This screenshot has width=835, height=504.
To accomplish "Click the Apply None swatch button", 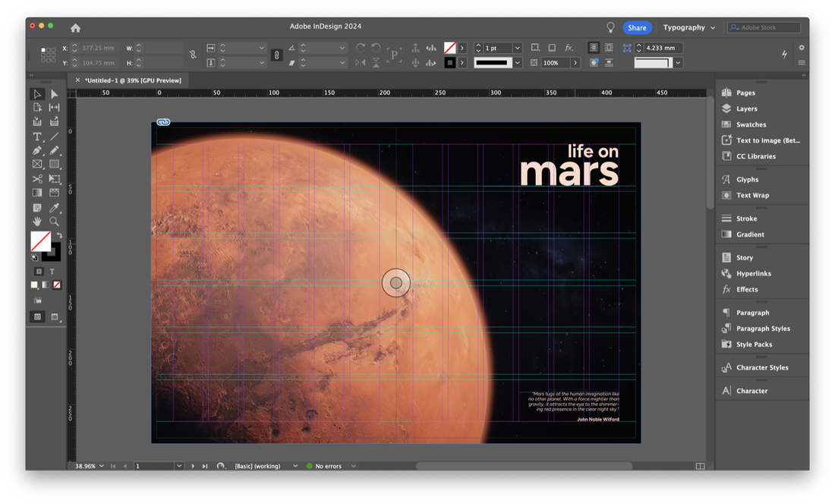I will point(57,285).
